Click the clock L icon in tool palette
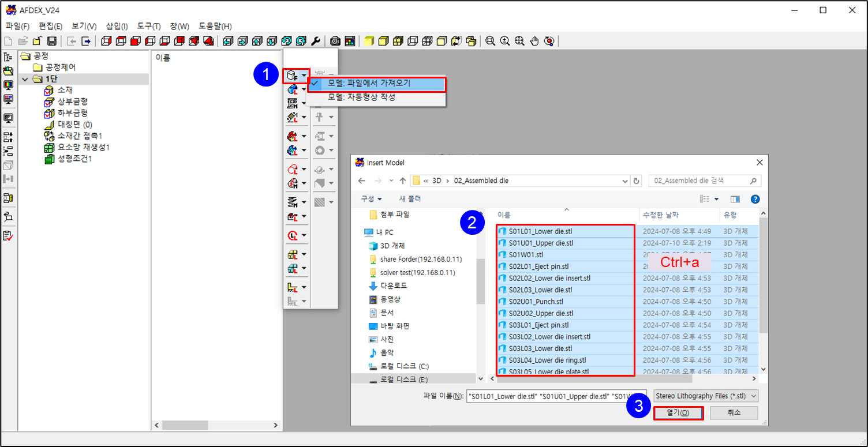This screenshot has height=447, width=868. [x=293, y=235]
